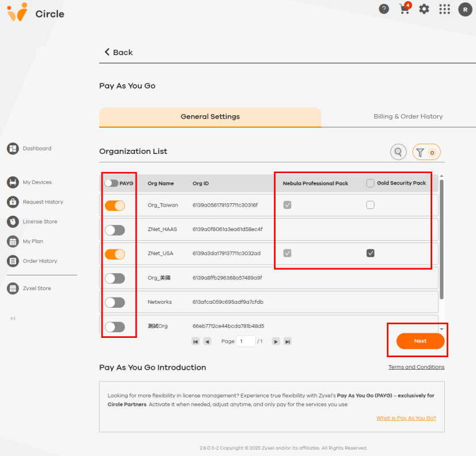Click scrollbar down arrow in organization list
Screen dimensions: 476x456
coord(441,329)
